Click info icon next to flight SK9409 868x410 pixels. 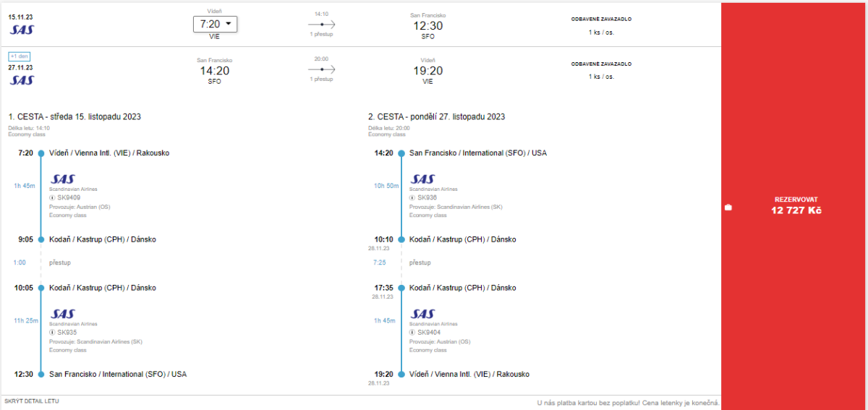point(52,197)
